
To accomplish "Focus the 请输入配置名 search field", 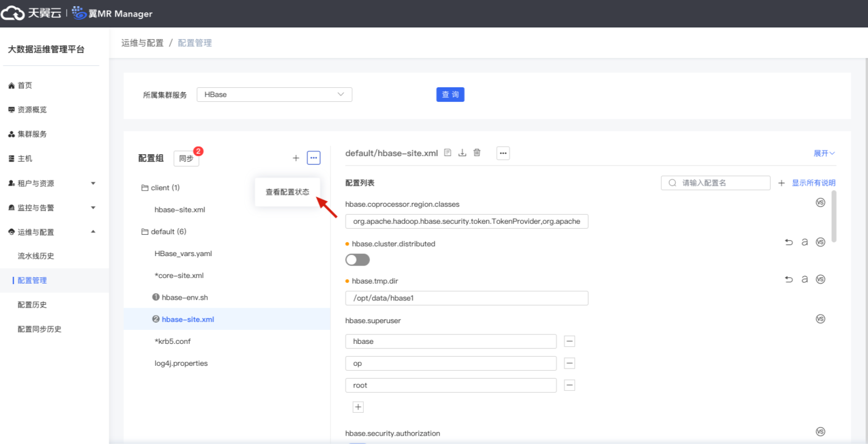I will pyautogui.click(x=715, y=183).
